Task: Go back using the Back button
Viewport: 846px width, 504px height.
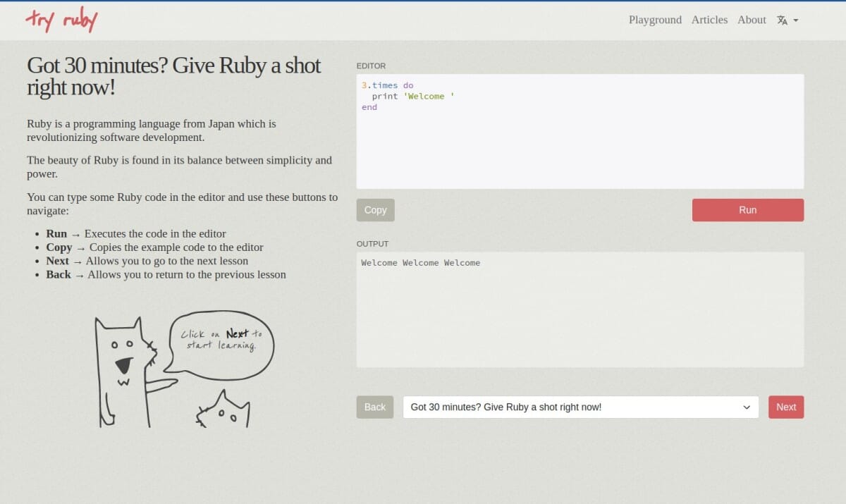Action: [x=374, y=407]
